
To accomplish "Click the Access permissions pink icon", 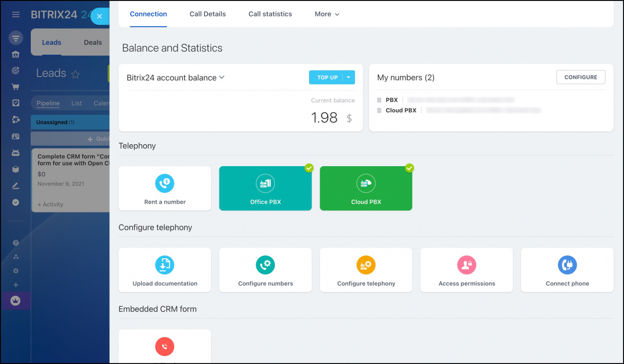I will point(467,265).
